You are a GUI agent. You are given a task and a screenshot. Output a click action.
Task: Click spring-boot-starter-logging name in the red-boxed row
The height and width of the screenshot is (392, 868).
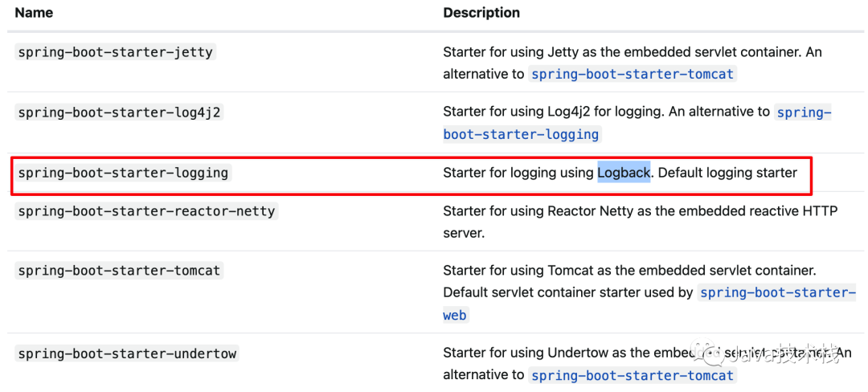tap(123, 173)
